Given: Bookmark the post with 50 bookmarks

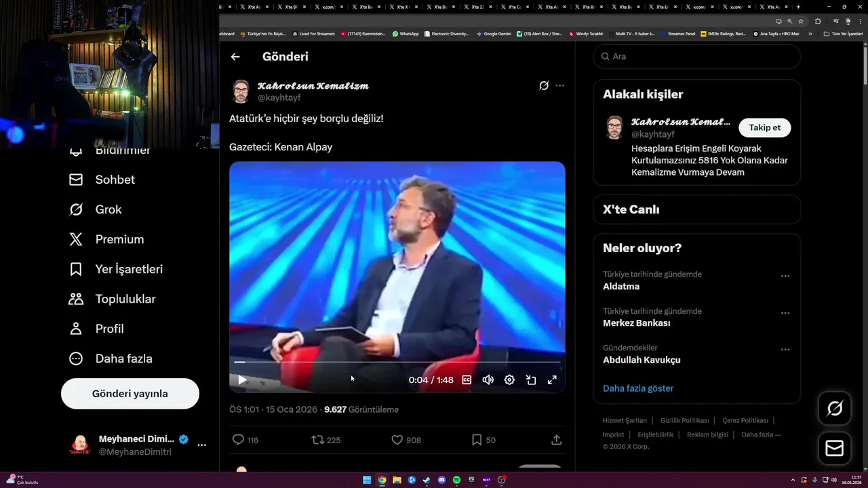Looking at the screenshot, I should point(477,440).
